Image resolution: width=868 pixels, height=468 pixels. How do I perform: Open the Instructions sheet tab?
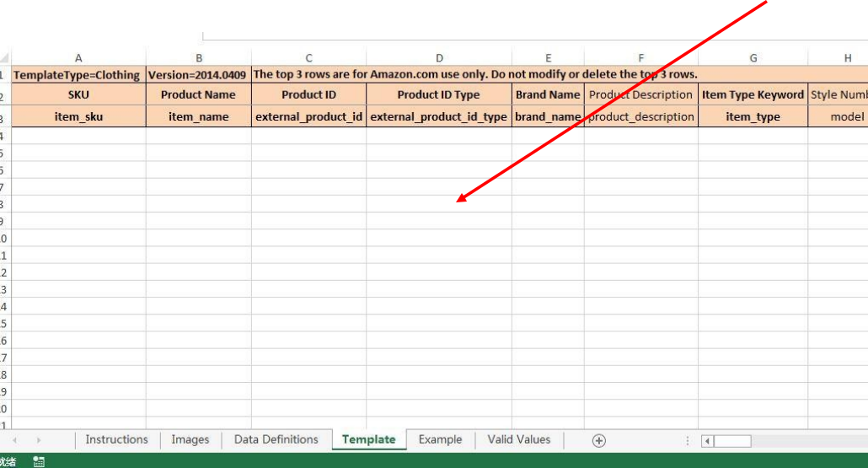116,439
